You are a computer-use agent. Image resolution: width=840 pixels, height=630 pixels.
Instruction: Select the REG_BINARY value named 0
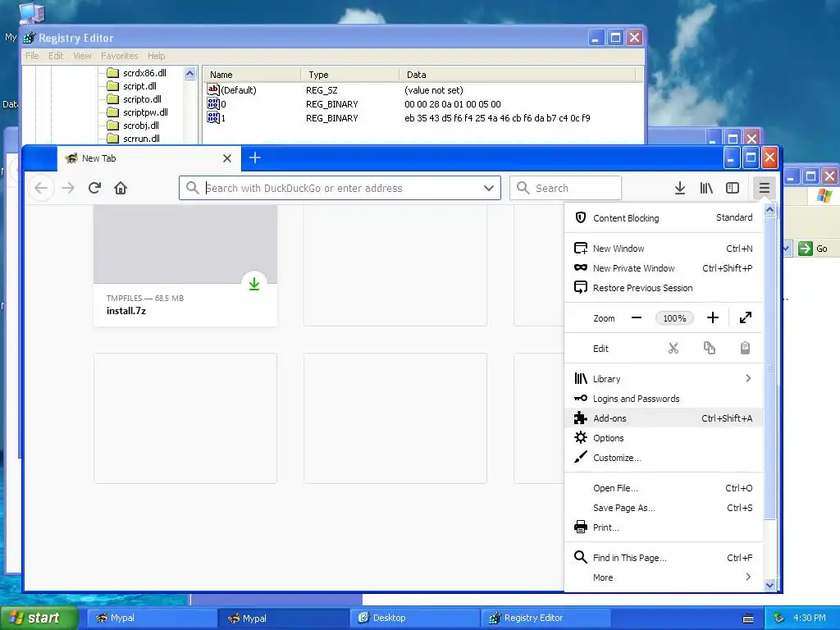[x=223, y=104]
